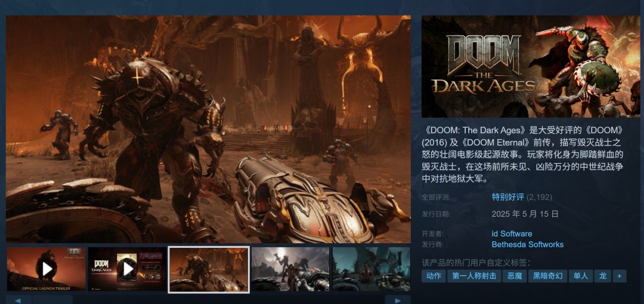Select the 单人 tag

coord(580,276)
